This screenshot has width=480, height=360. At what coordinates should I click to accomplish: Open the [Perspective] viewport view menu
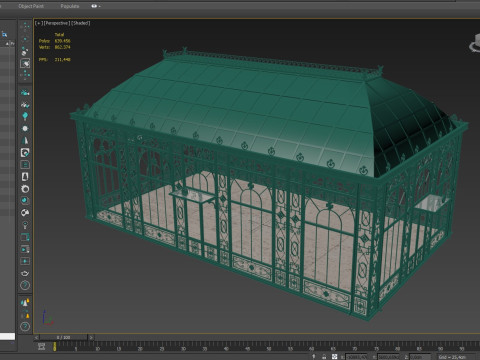57,23
